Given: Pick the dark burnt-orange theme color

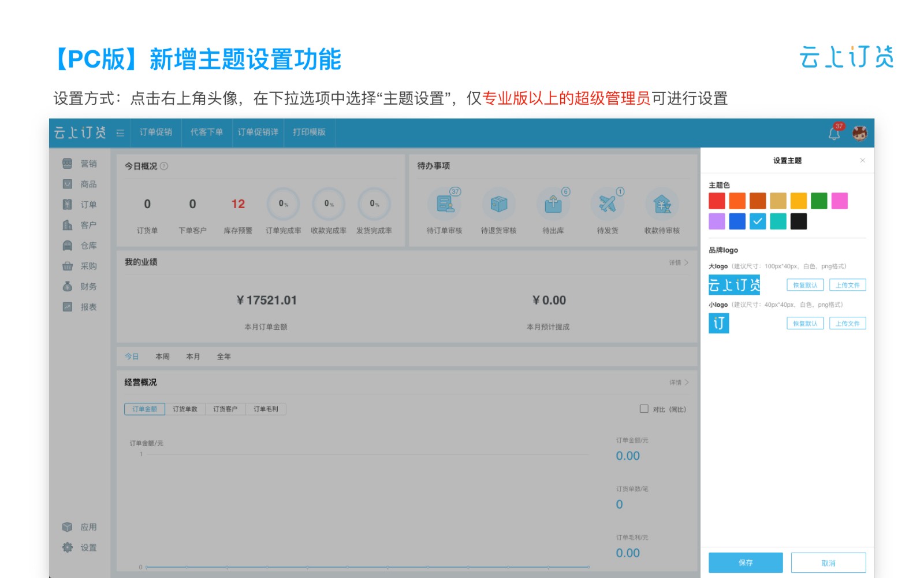Looking at the screenshot, I should (x=758, y=201).
